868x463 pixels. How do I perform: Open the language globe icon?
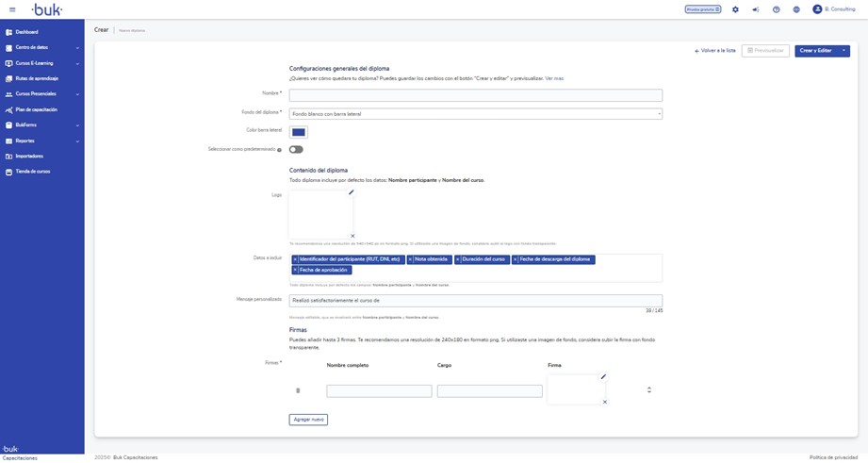[796, 9]
